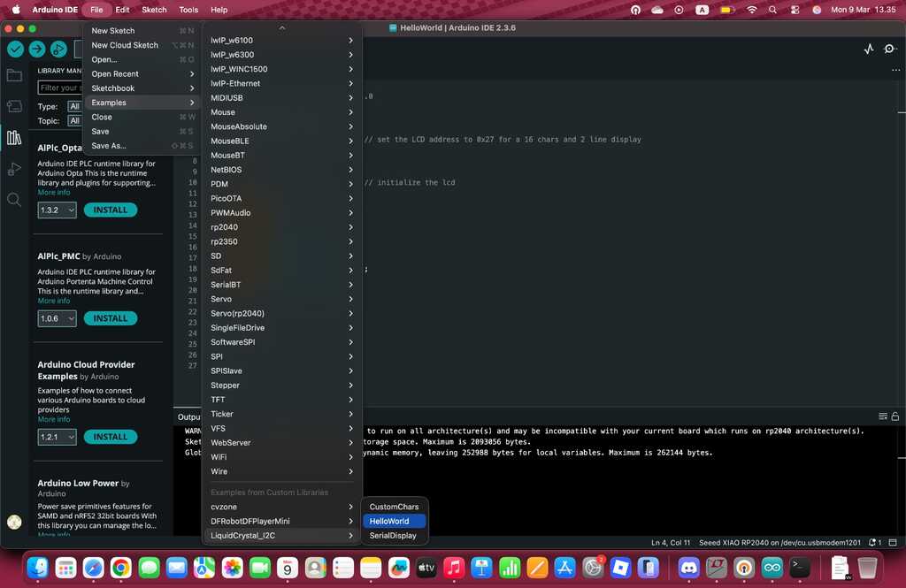The height and width of the screenshot is (588, 906).
Task: Select the Output panel tab
Action: (x=188, y=416)
